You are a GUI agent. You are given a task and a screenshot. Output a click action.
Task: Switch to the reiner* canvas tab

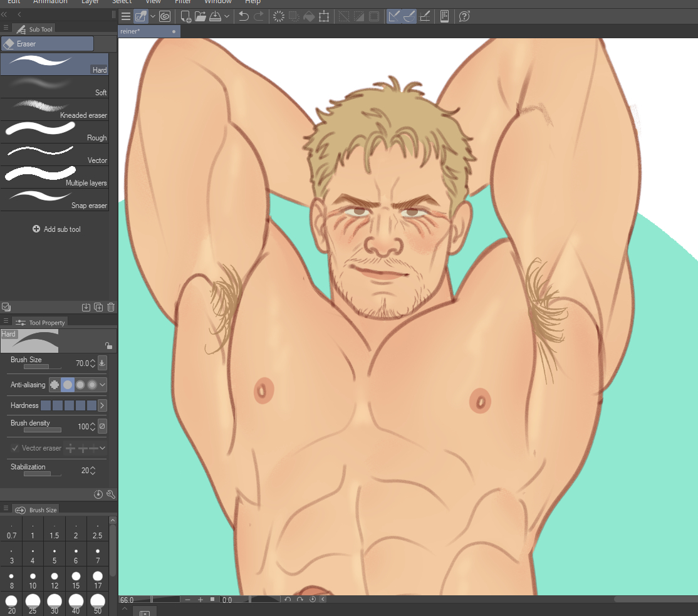click(144, 31)
